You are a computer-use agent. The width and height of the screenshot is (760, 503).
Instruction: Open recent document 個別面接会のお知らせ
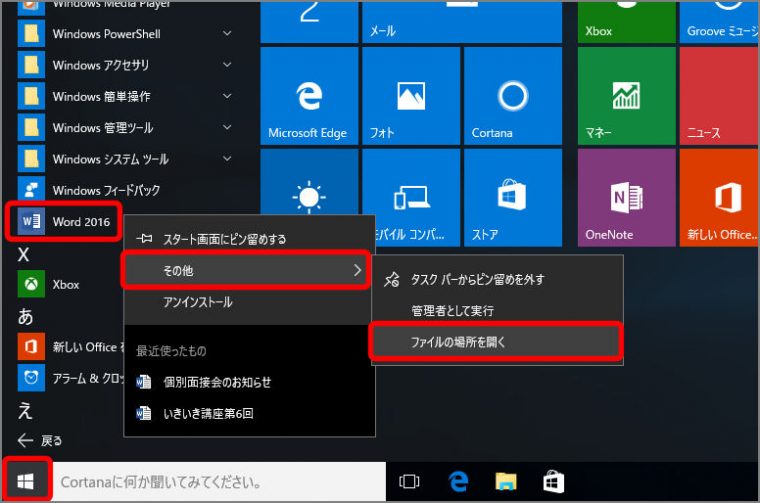pos(249,382)
